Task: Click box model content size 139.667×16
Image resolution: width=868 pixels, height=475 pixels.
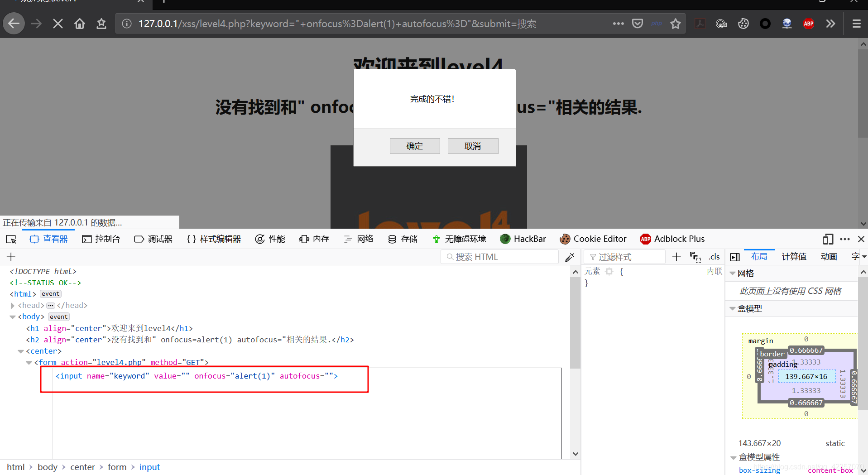Action: click(x=806, y=377)
